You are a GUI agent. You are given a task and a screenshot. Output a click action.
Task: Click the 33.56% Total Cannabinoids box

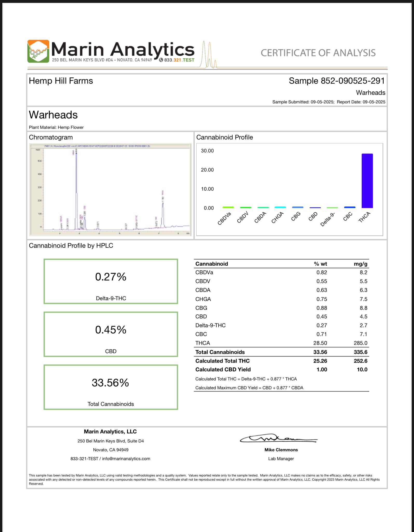coord(111,387)
